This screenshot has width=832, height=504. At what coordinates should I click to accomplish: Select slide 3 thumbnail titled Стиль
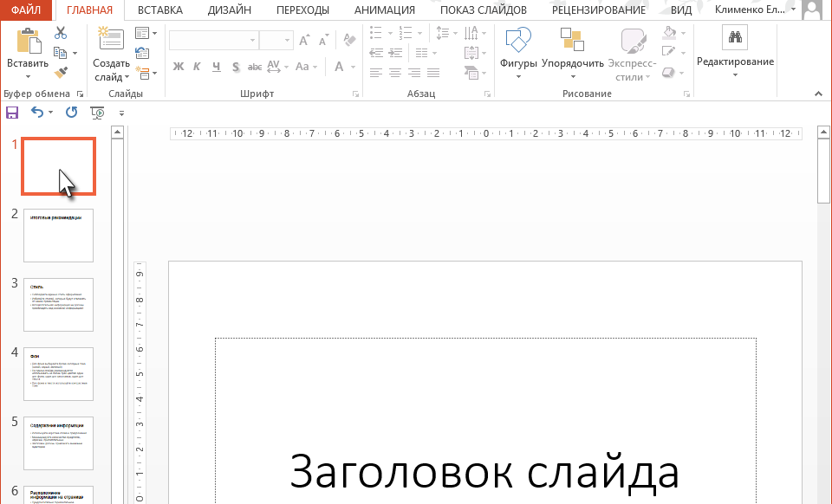click(58, 305)
